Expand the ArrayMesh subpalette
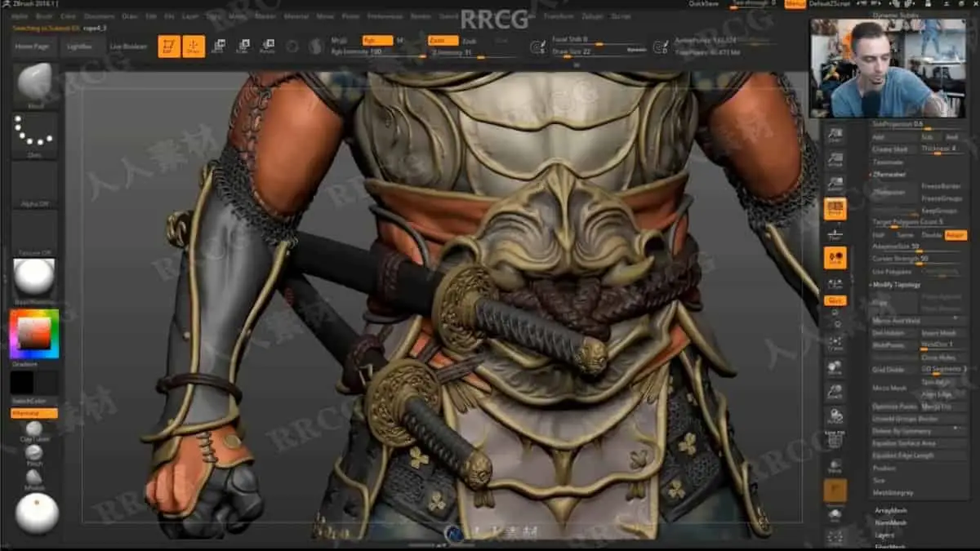980x551 pixels. click(x=890, y=510)
